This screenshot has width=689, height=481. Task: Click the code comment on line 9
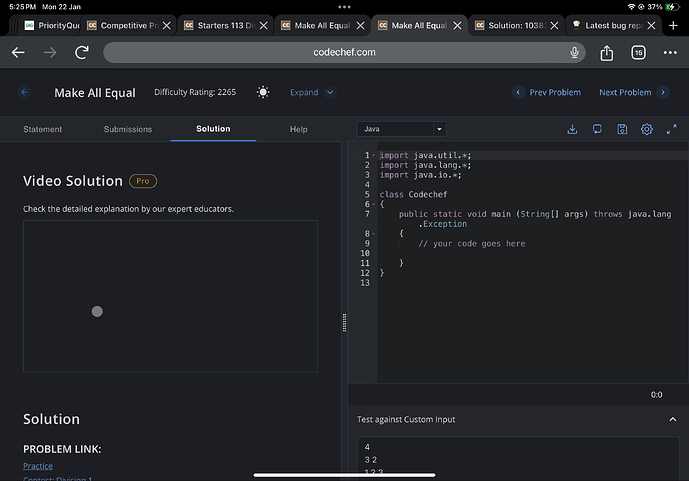click(x=471, y=244)
